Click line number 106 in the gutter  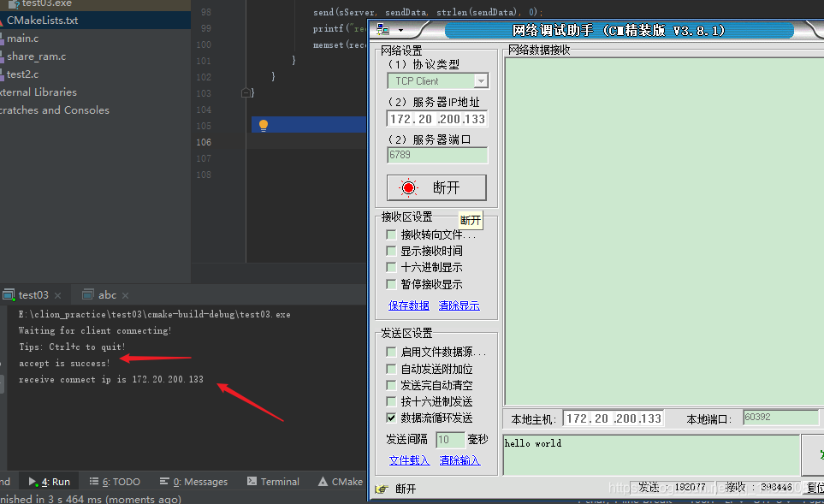point(204,142)
